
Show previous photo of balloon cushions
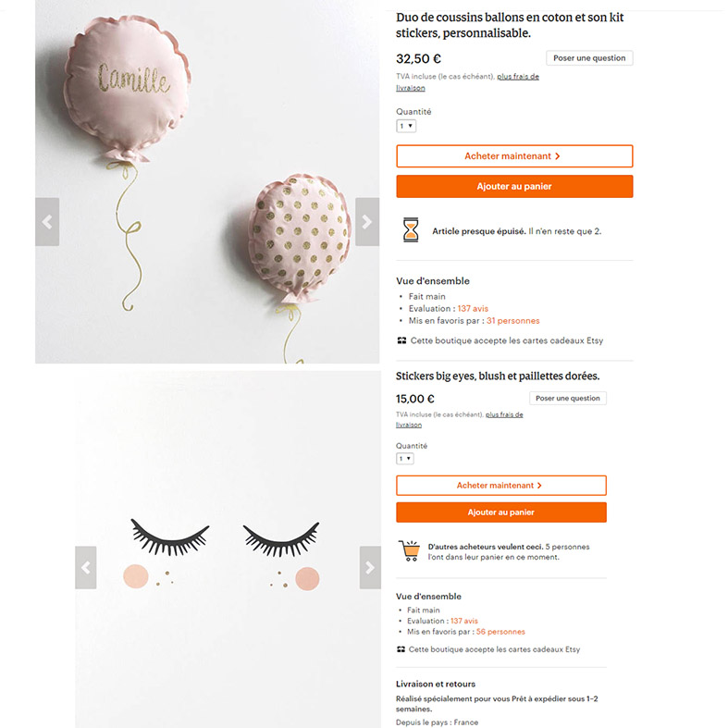47,222
